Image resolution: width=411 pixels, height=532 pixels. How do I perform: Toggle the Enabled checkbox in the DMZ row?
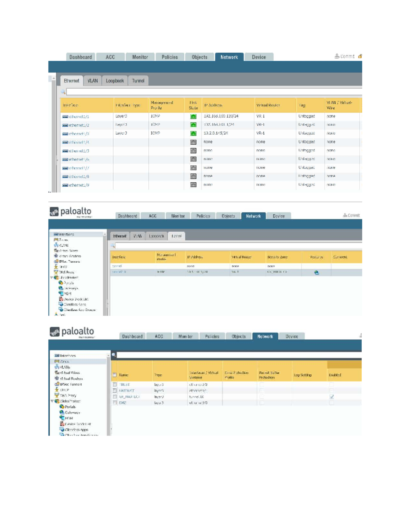pos(332,403)
